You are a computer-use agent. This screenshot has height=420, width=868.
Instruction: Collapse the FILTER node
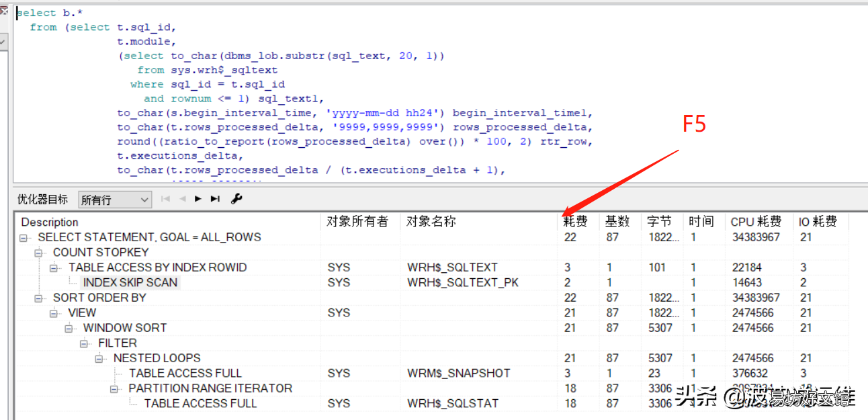85,343
